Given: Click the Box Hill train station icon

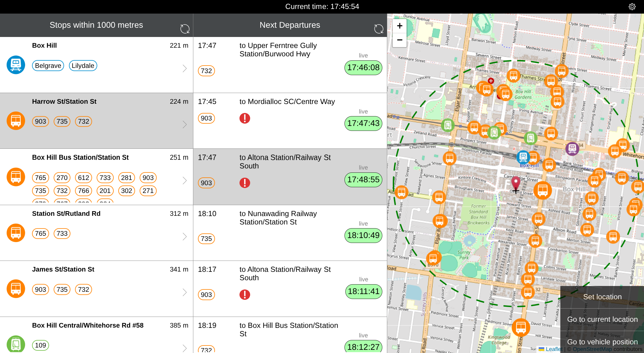Looking at the screenshot, I should point(16,65).
